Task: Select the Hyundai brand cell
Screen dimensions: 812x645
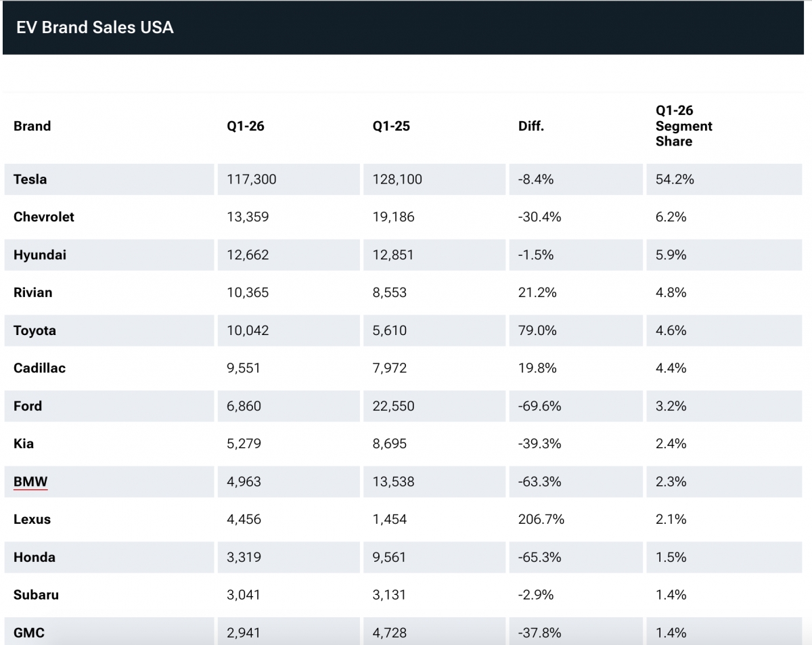Action: click(40, 255)
